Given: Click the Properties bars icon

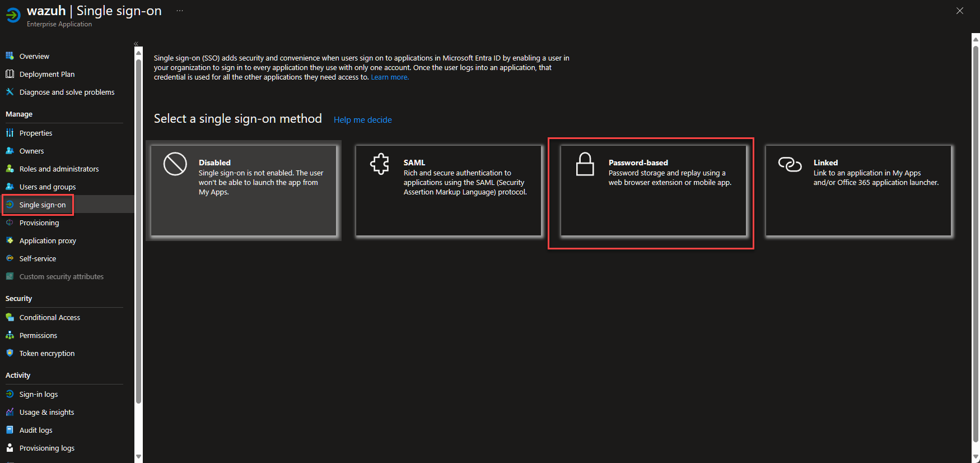Looking at the screenshot, I should tap(10, 133).
